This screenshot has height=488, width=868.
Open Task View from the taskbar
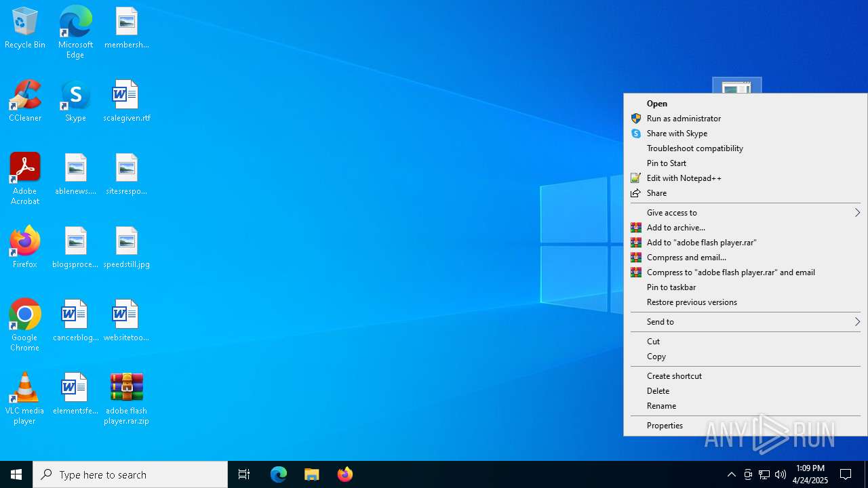pyautogui.click(x=244, y=474)
